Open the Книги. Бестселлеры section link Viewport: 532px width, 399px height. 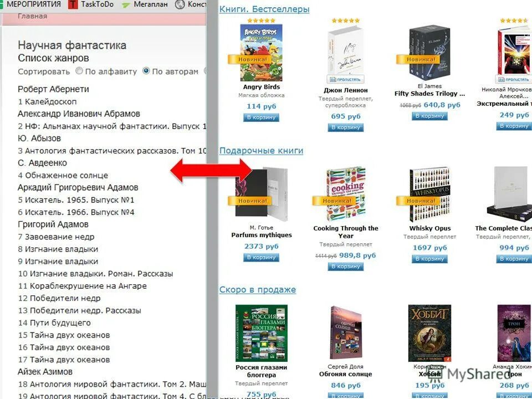point(264,9)
